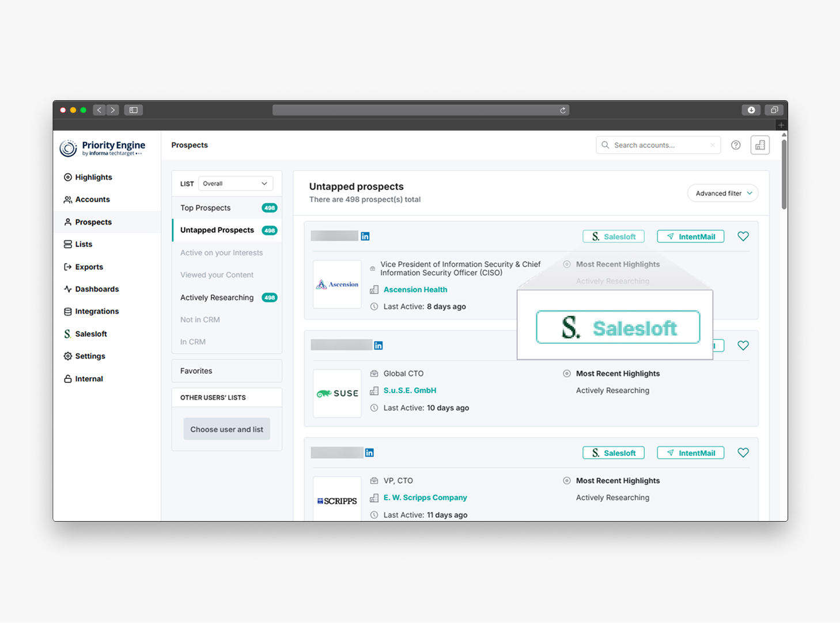Image resolution: width=840 pixels, height=623 pixels.
Task: Select the Top Prospects list tab
Action: (206, 208)
